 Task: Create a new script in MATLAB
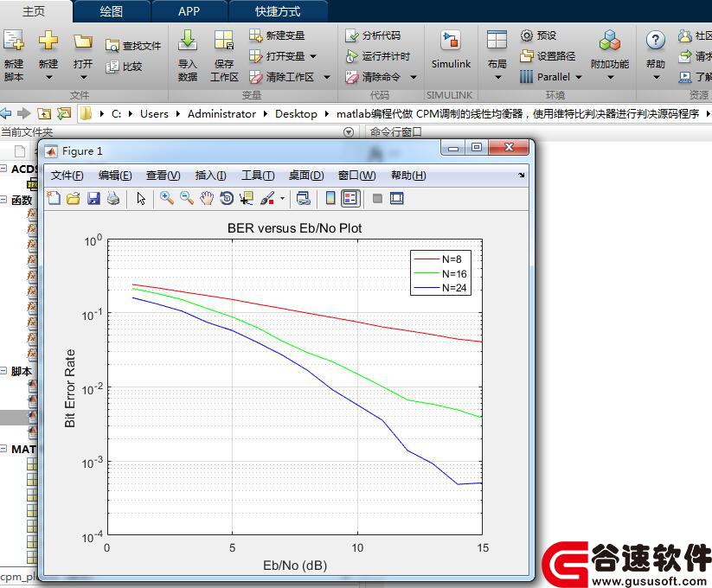(14, 55)
